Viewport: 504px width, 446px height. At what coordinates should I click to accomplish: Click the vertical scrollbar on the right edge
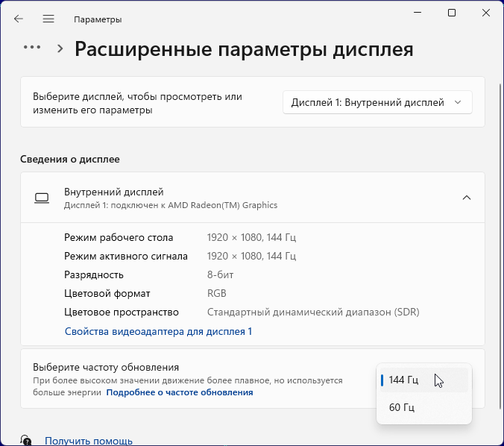pyautogui.click(x=499, y=224)
